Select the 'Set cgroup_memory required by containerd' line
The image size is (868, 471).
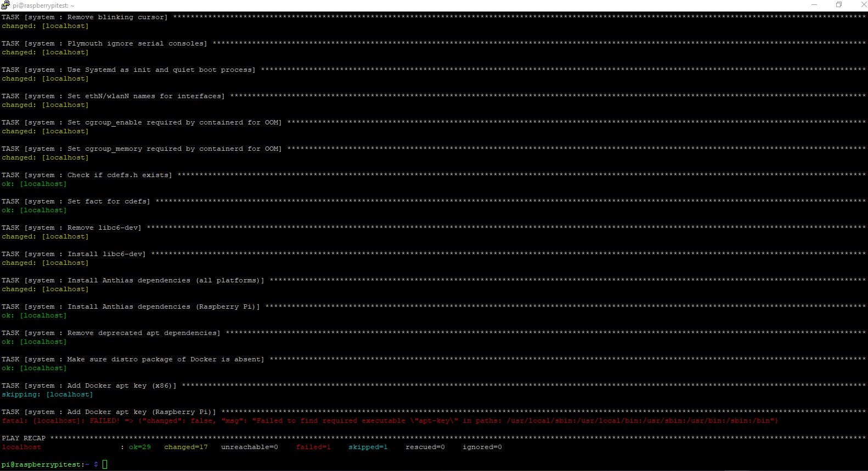433,149
